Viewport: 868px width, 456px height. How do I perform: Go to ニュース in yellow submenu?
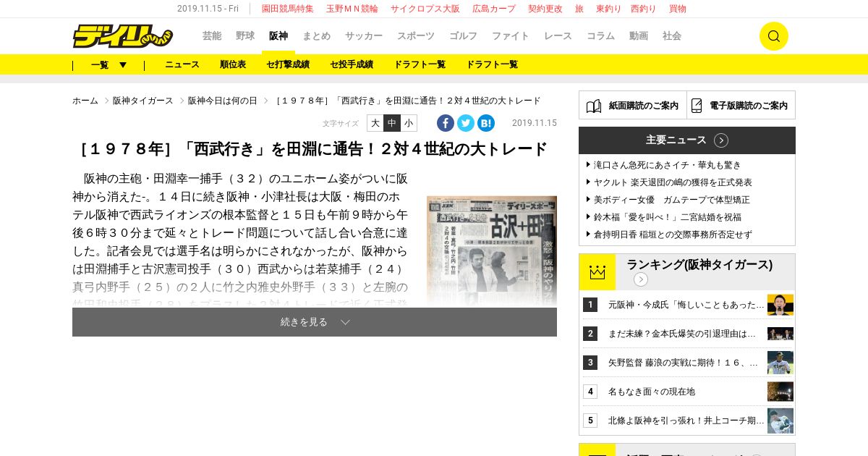[182, 64]
